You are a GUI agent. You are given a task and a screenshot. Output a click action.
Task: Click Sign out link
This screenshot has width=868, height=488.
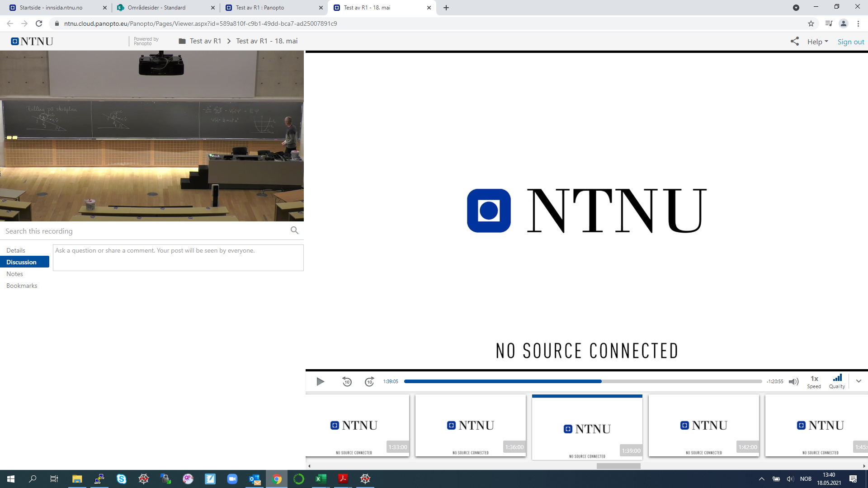(850, 42)
